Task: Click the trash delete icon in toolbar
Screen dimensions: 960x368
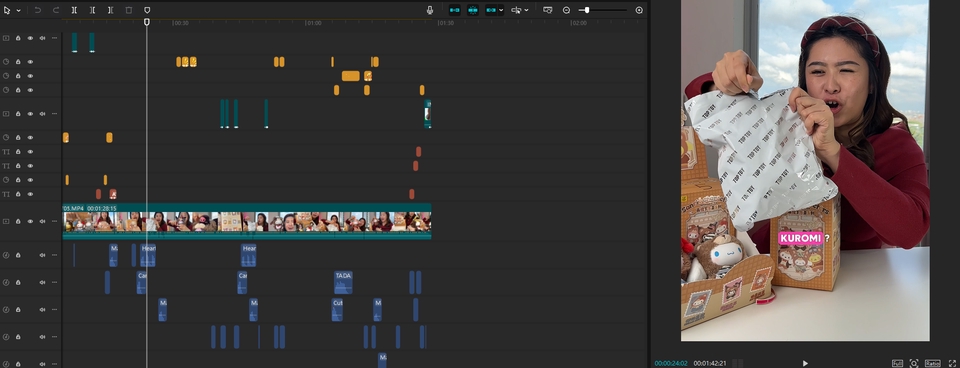Action: click(x=129, y=10)
